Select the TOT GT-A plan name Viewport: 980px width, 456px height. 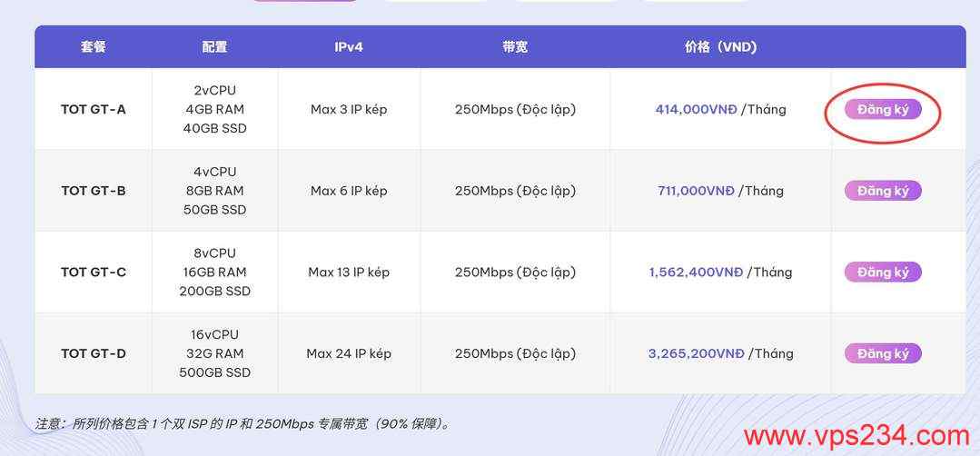pos(94,109)
